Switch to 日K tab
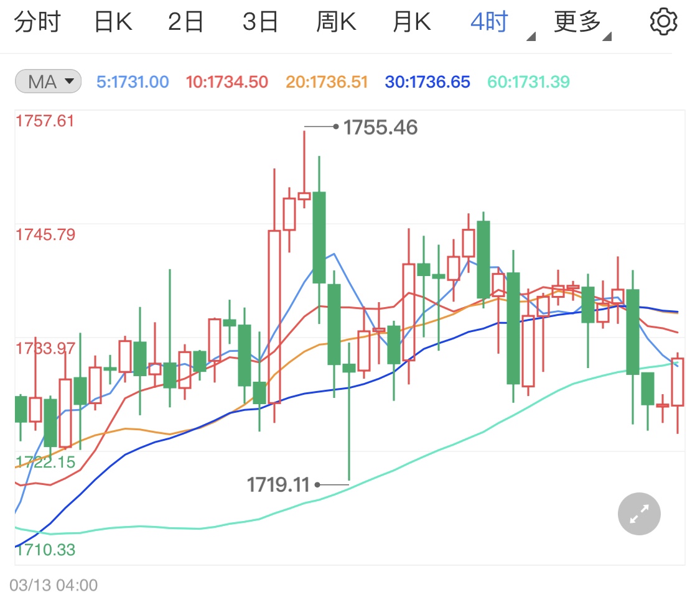The width and height of the screenshot is (700, 595). [113, 22]
